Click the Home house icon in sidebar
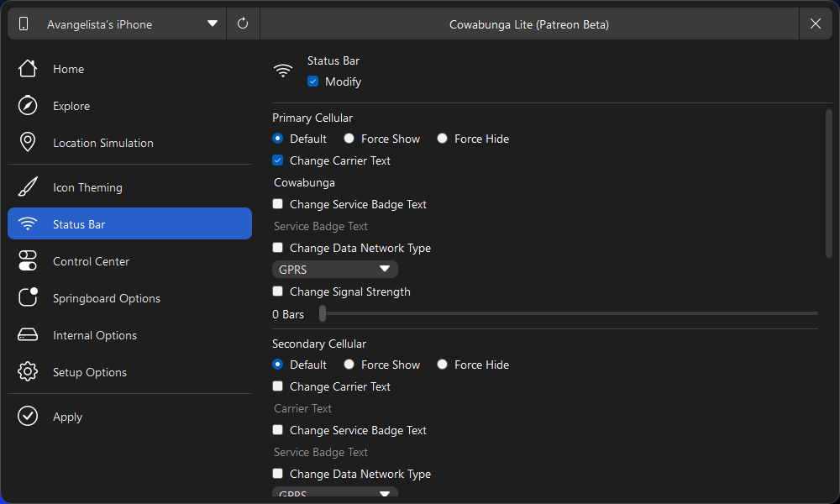This screenshot has width=840, height=504. click(28, 69)
